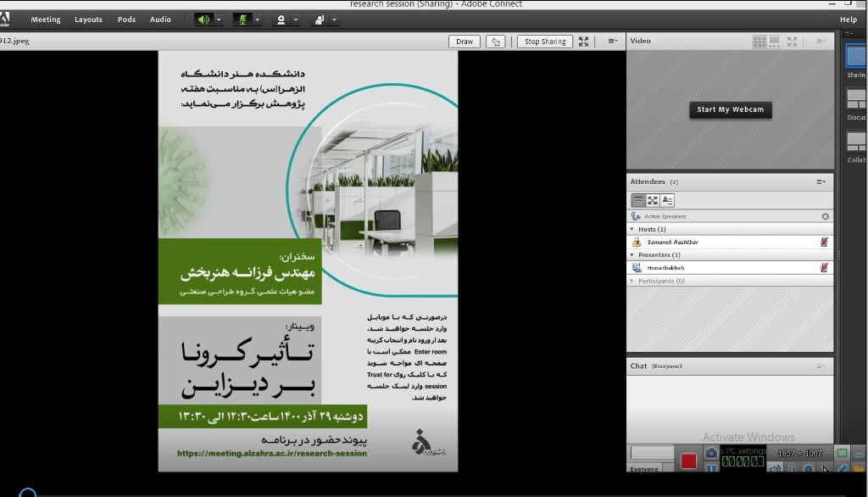The image size is (868, 497).
Task: Open the Meeting menu
Action: point(46,20)
